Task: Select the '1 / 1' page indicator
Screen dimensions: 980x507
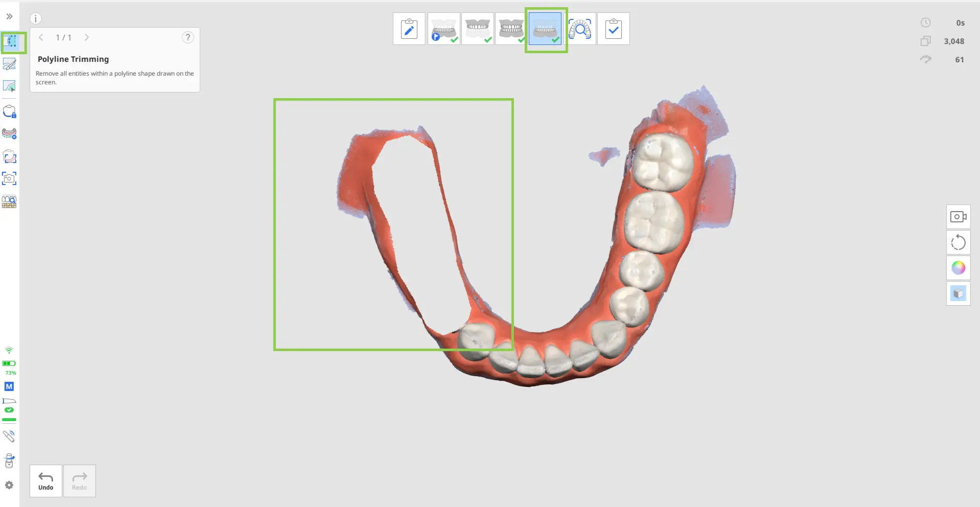Action: pyautogui.click(x=63, y=37)
